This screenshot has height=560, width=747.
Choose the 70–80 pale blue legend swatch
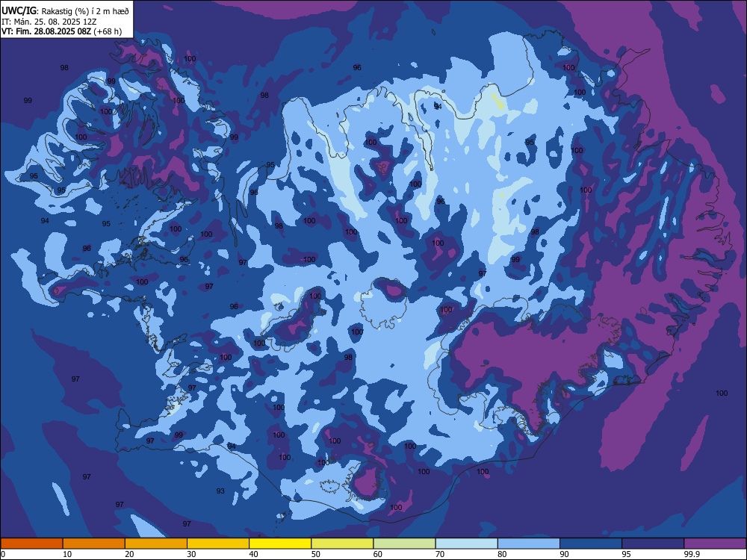[466, 544]
